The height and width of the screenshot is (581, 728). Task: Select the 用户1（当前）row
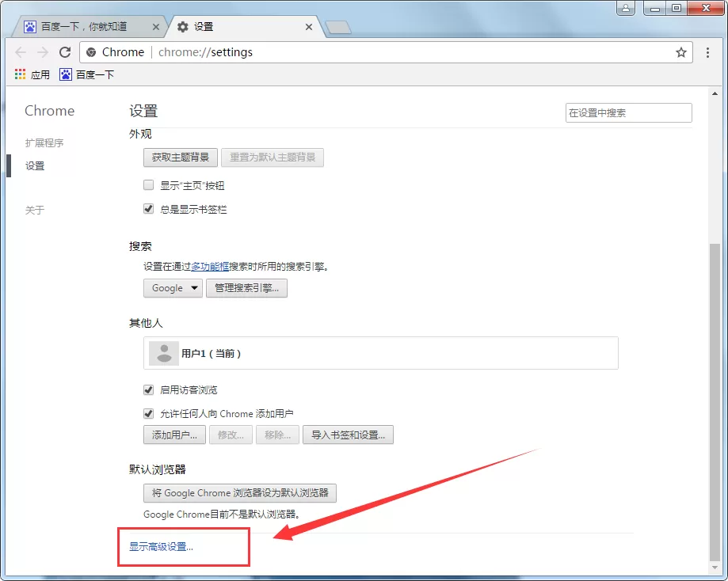click(381, 353)
